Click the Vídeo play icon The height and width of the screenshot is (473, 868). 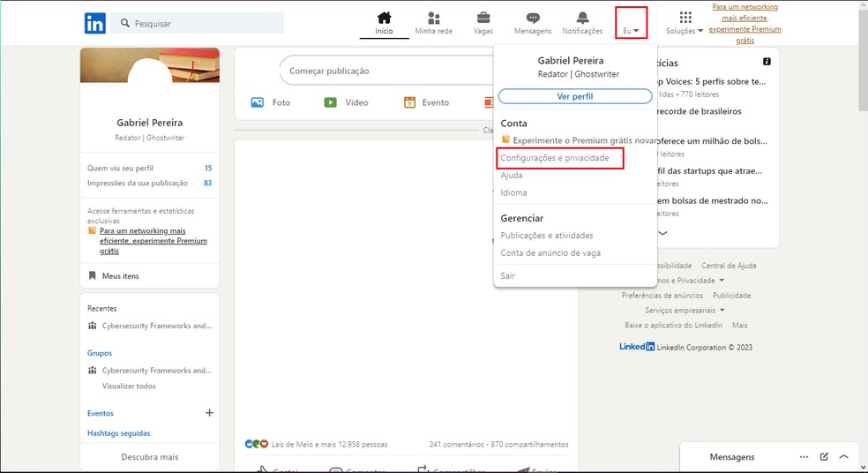[331, 102]
